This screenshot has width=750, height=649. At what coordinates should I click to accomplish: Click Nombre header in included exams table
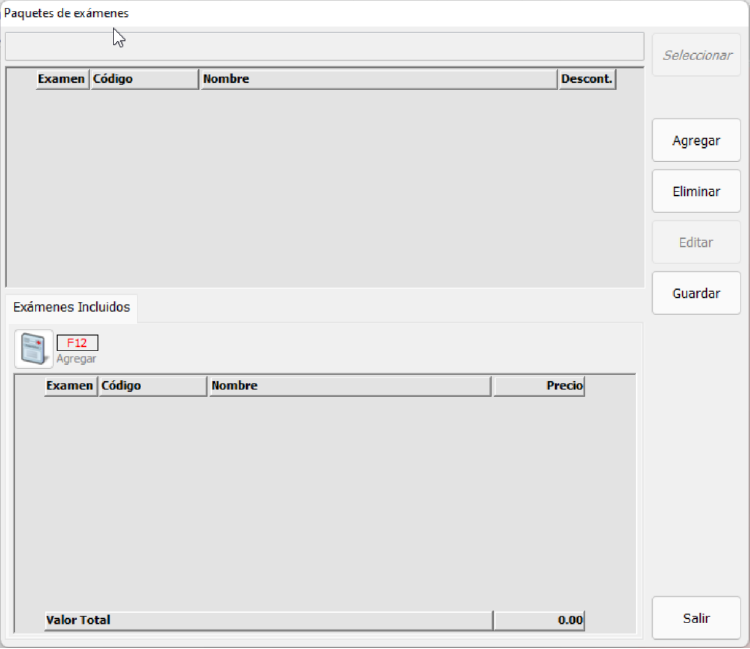coord(349,386)
